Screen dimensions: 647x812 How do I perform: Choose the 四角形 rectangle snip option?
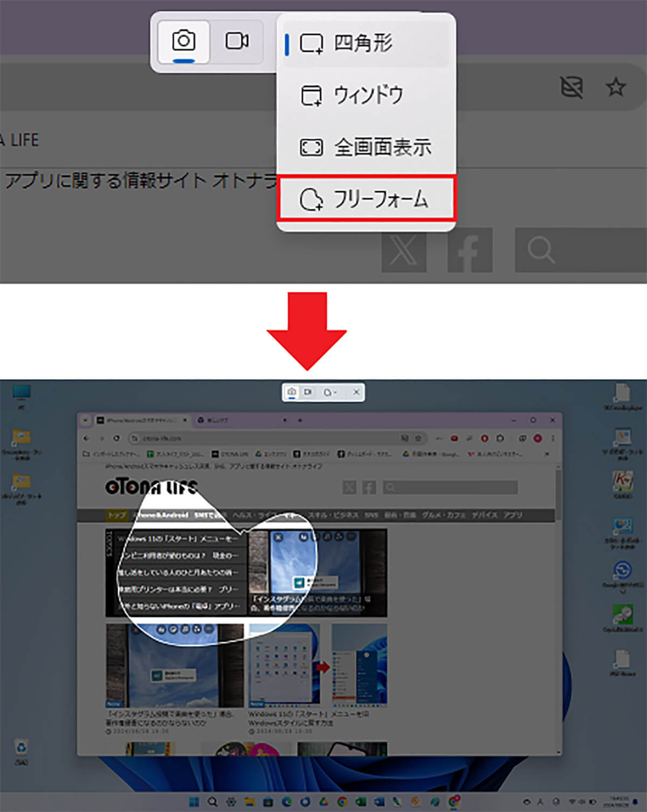pos(366,44)
